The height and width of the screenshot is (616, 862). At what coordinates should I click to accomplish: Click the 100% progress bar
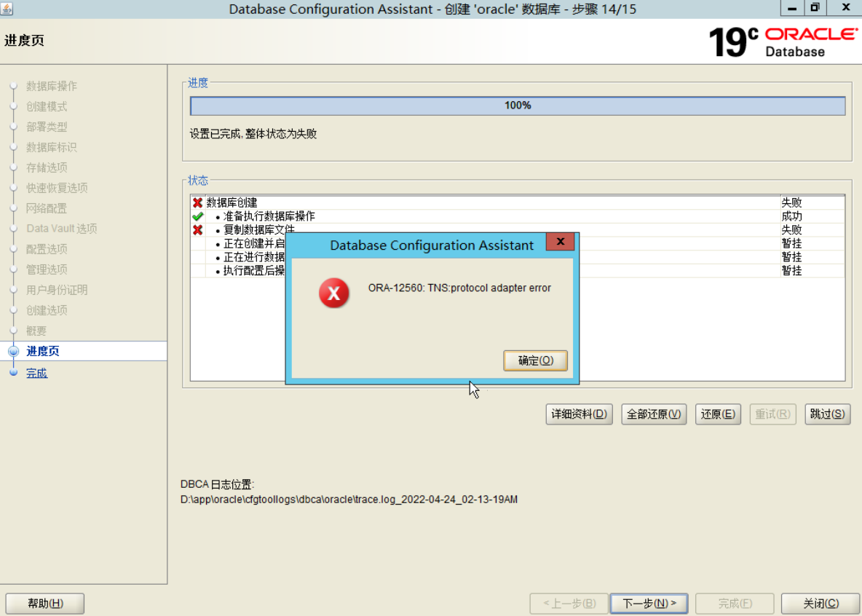pyautogui.click(x=518, y=106)
